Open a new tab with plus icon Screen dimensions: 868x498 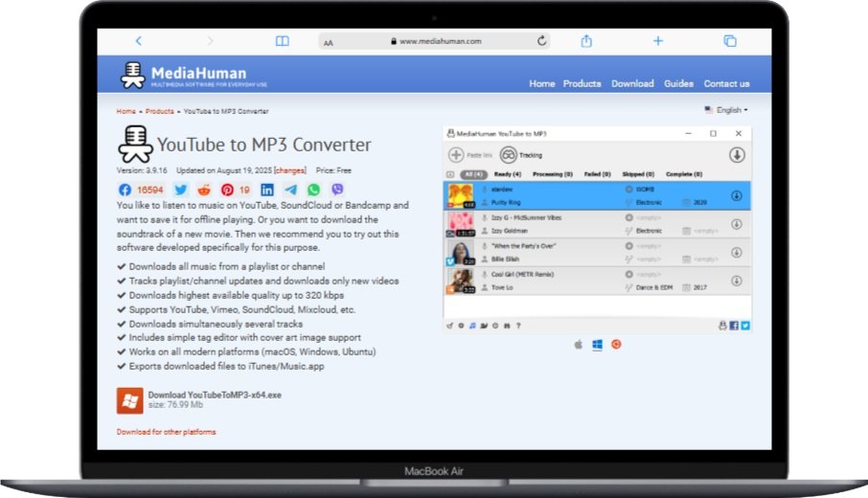click(x=657, y=40)
